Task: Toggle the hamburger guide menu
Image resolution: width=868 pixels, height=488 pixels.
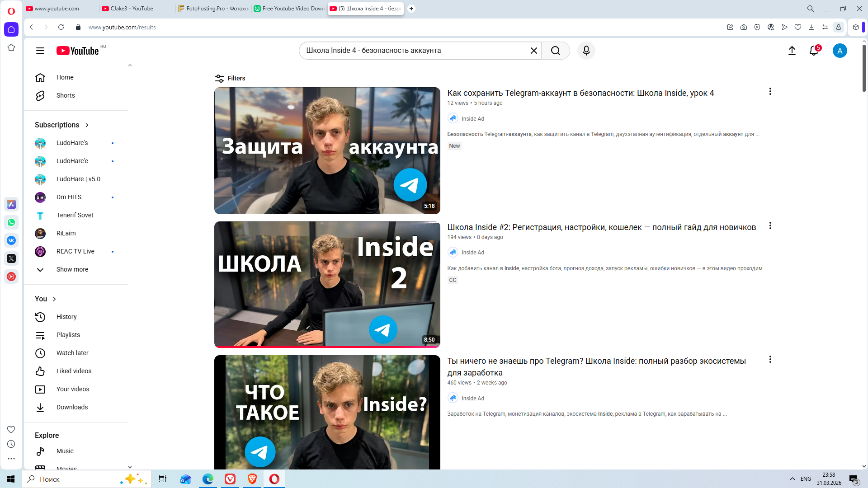Action: (40, 51)
